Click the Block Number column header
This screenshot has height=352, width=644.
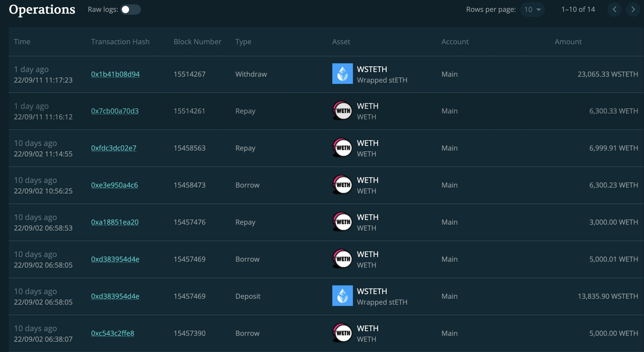(x=197, y=42)
